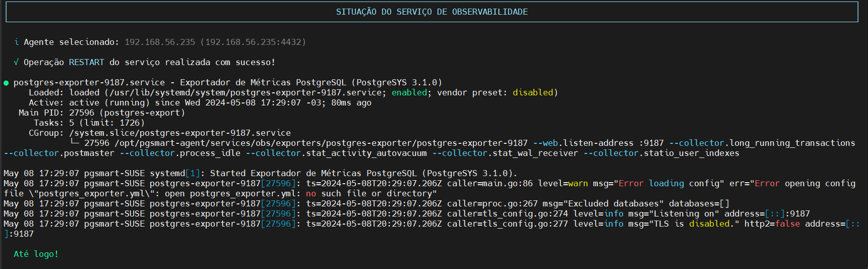Click the green checkmark before 'Operação'

pyautogui.click(x=16, y=62)
